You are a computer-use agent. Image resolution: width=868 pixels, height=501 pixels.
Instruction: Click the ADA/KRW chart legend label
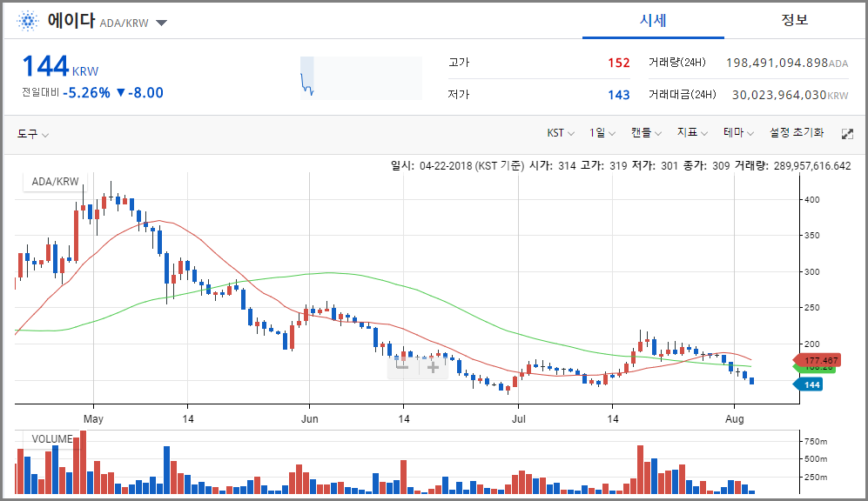point(55,182)
